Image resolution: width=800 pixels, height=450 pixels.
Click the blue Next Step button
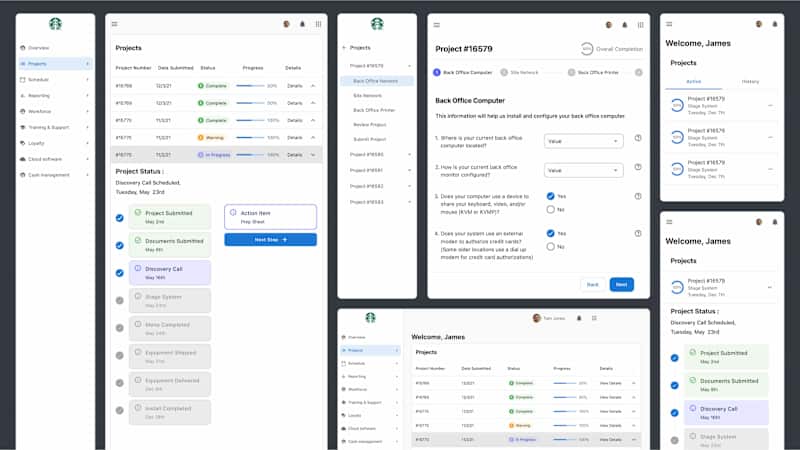click(x=270, y=240)
